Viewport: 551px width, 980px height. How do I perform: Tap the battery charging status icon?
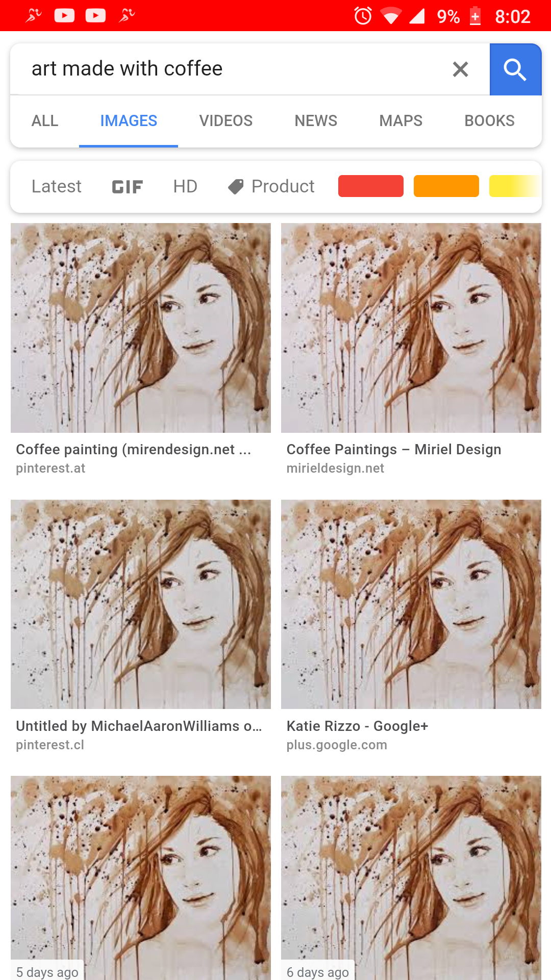coord(475,16)
